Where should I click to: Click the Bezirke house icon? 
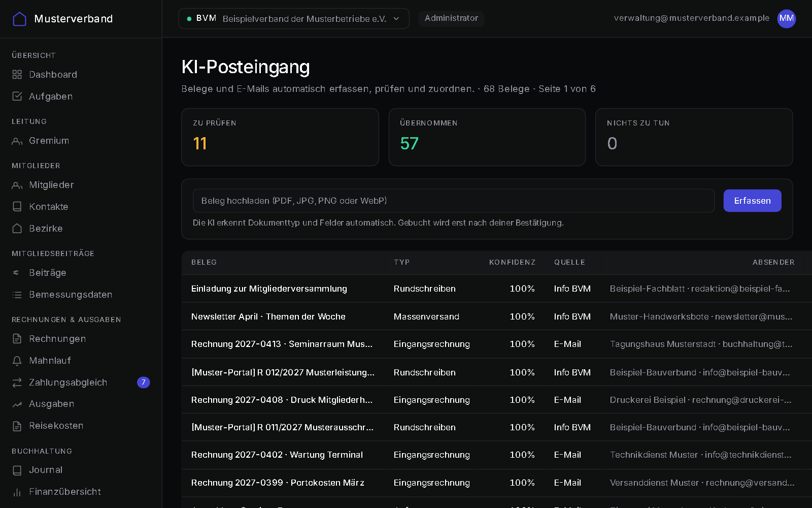[17, 229]
